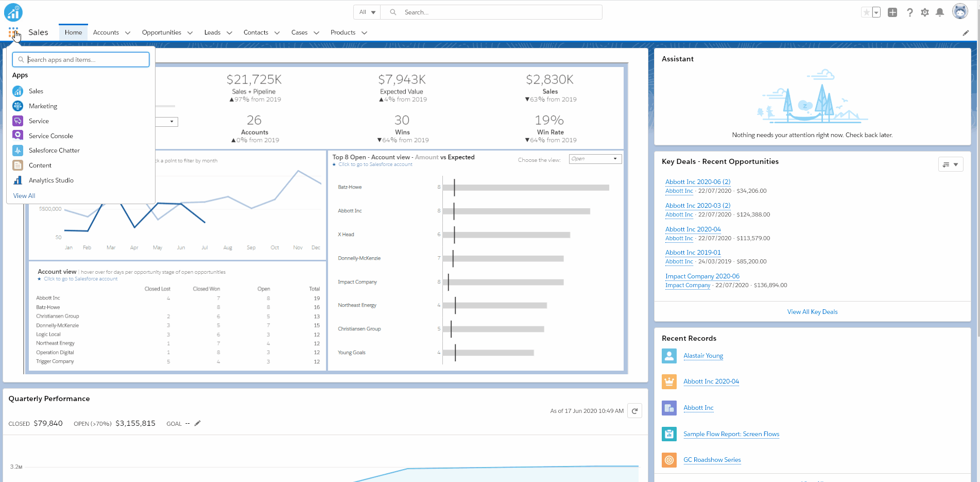Open the Global Actions plus icon
Viewport: 980px width, 482px height.
tap(892, 12)
